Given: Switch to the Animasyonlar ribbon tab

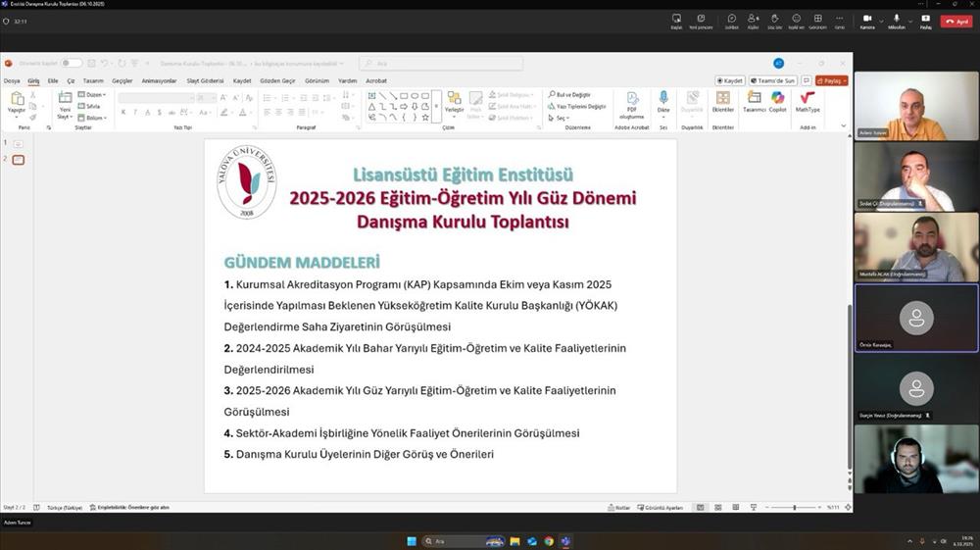Looking at the screenshot, I should [159, 80].
